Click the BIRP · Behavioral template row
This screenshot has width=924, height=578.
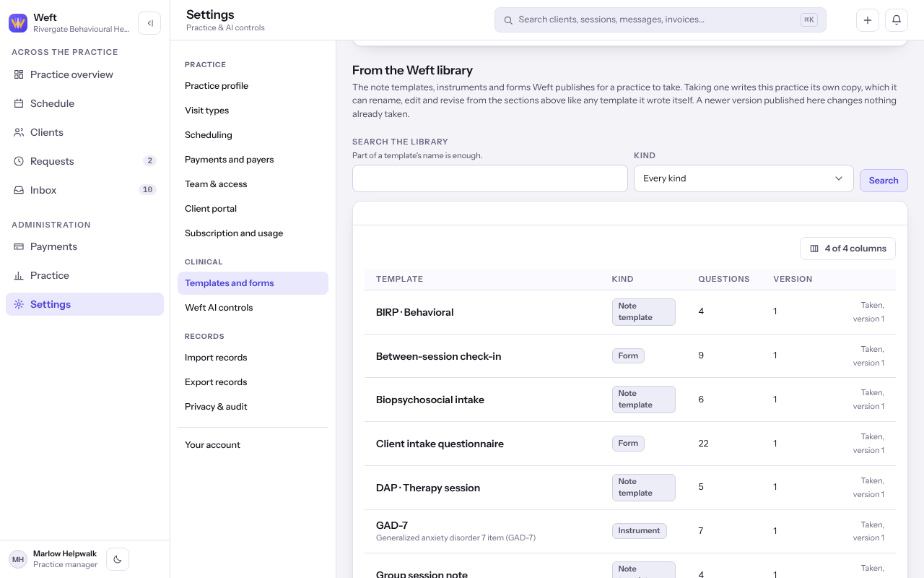tap(630, 312)
